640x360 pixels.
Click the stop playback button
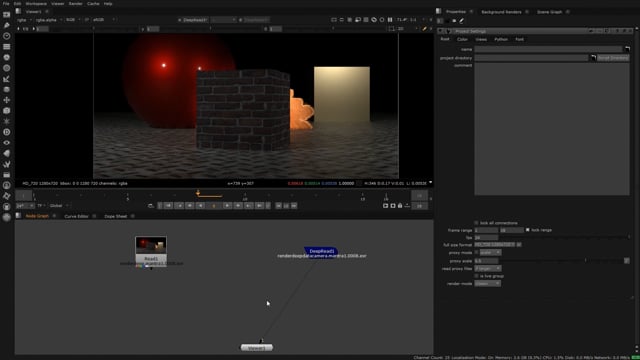(x=213, y=206)
